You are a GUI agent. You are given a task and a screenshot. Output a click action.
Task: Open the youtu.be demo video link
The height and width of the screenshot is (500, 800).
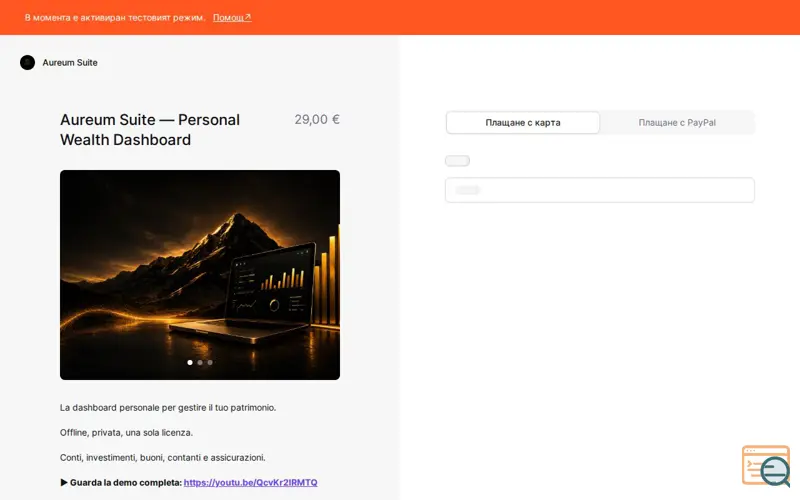pos(251,482)
